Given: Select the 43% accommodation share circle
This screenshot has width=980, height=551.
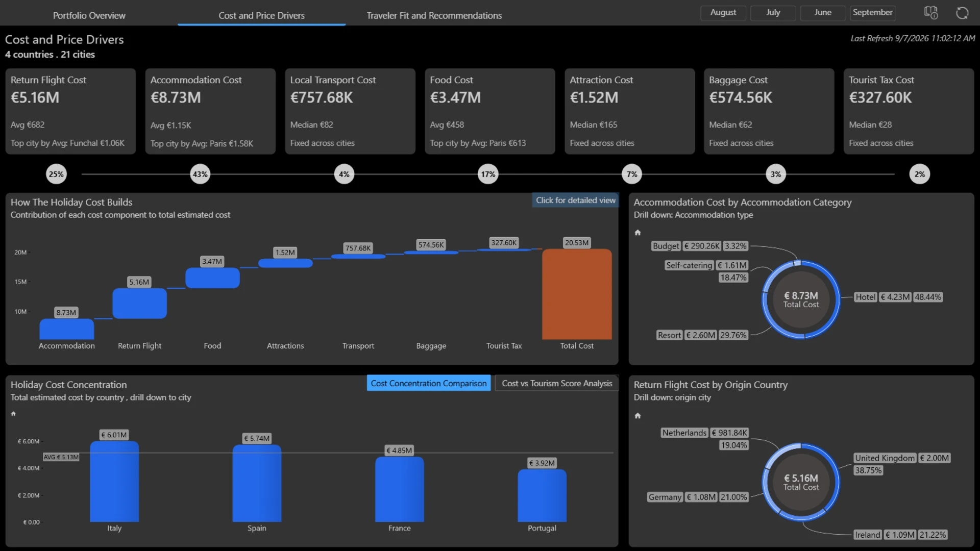Looking at the screenshot, I should pos(200,174).
